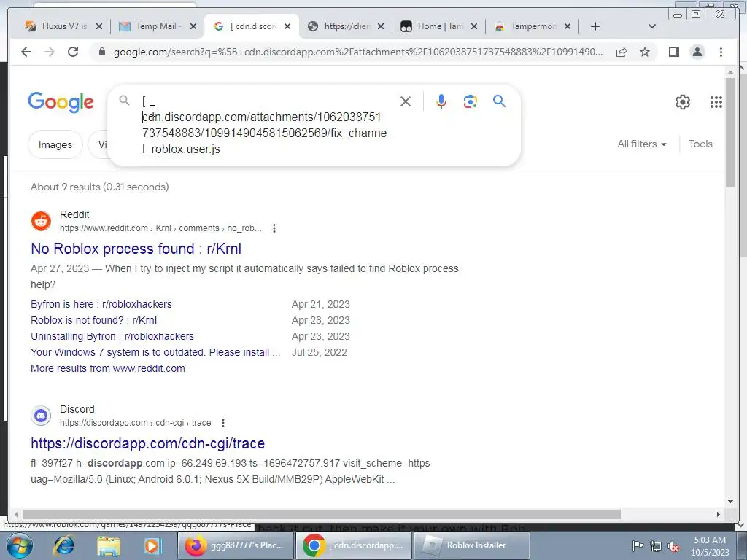Open a new browser tab
747x560 pixels.
(x=595, y=26)
